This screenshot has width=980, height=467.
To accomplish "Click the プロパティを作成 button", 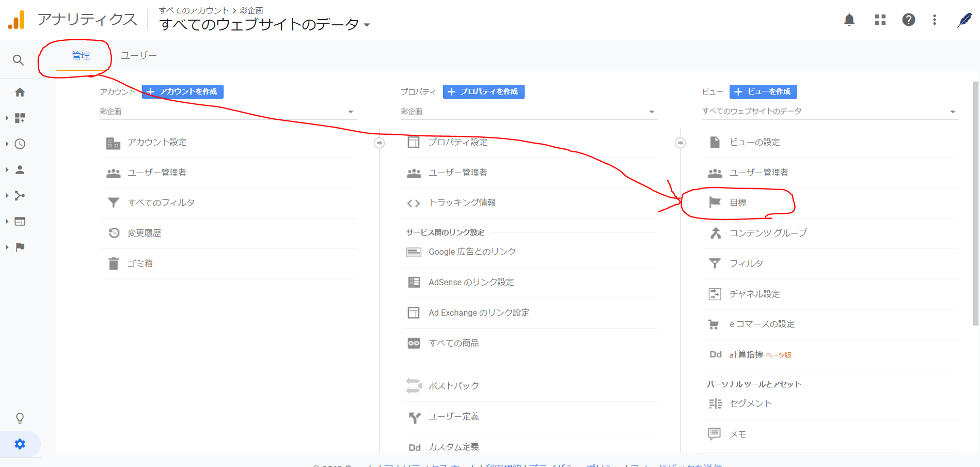I will pyautogui.click(x=484, y=91).
